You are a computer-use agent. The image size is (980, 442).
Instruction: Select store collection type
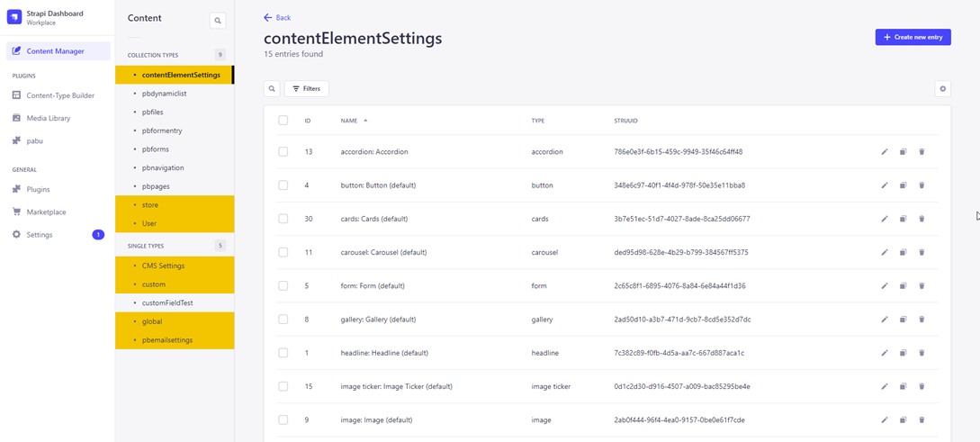click(x=175, y=205)
